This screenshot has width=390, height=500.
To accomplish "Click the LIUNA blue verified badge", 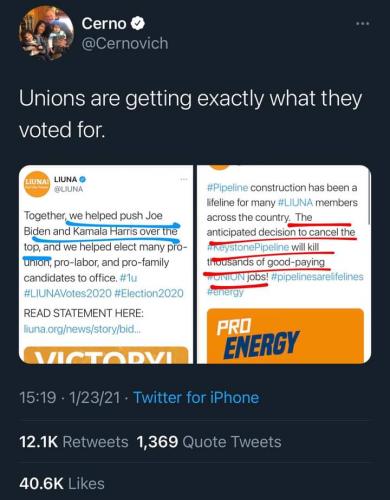I will tap(83, 179).
